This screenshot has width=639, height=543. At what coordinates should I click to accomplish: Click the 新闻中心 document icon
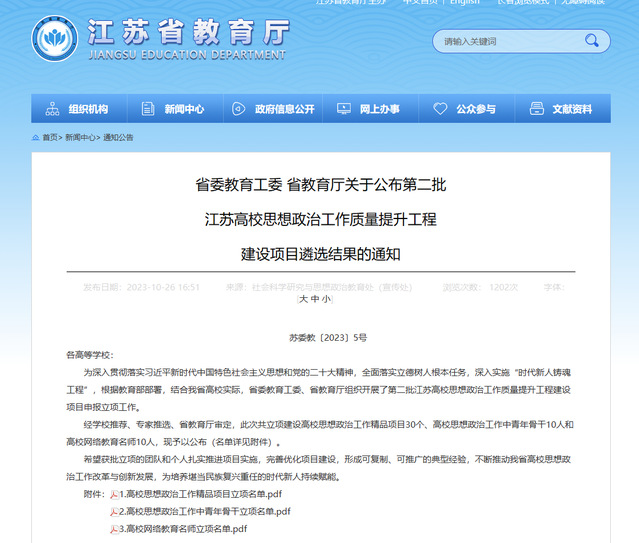[x=148, y=109]
